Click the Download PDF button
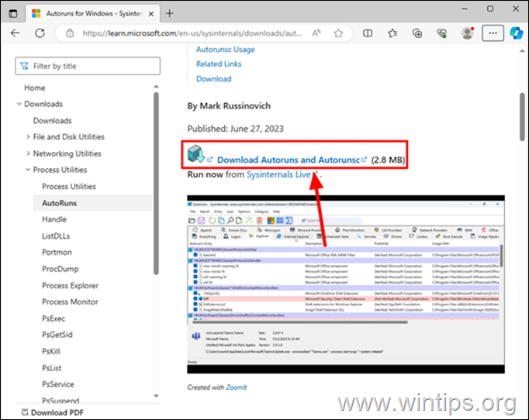 pyautogui.click(x=53, y=412)
